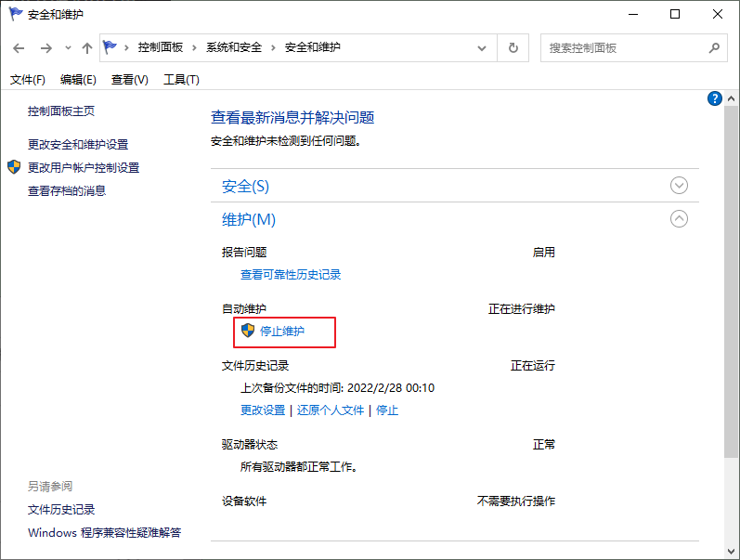Expand the breadcrumb arrow before 控制面板
The image size is (740, 560).
pos(126,47)
